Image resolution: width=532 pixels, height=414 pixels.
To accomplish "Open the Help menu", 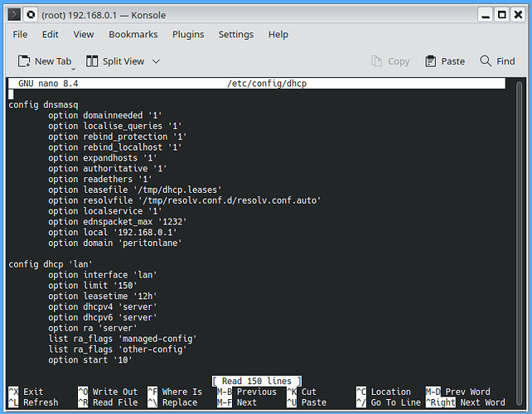I will tap(278, 34).
